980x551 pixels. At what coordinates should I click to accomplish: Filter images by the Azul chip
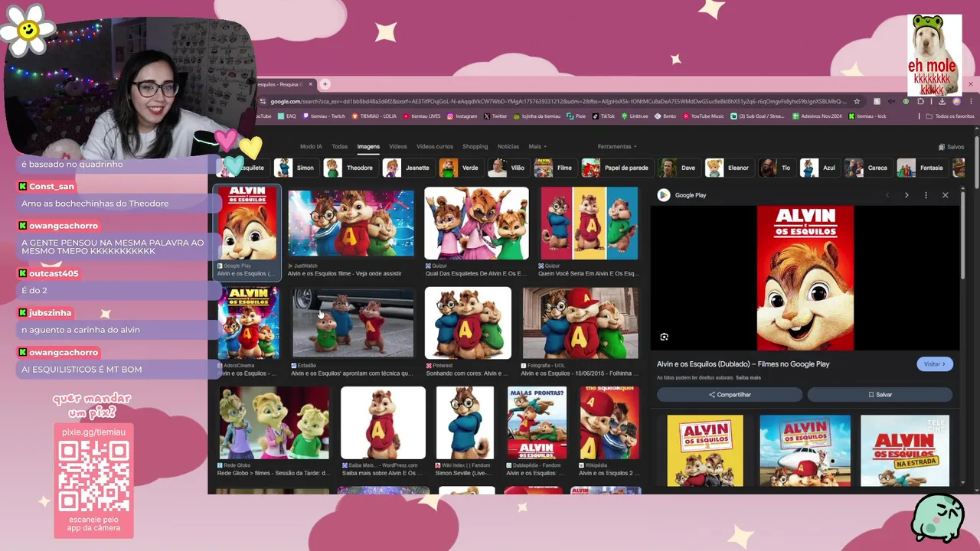[819, 168]
